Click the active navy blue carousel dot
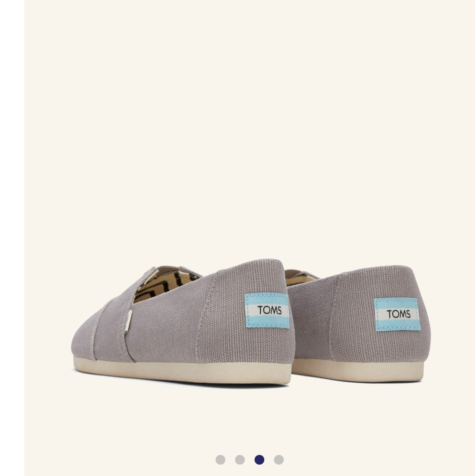Image resolution: width=475 pixels, height=476 pixels. [x=259, y=460]
